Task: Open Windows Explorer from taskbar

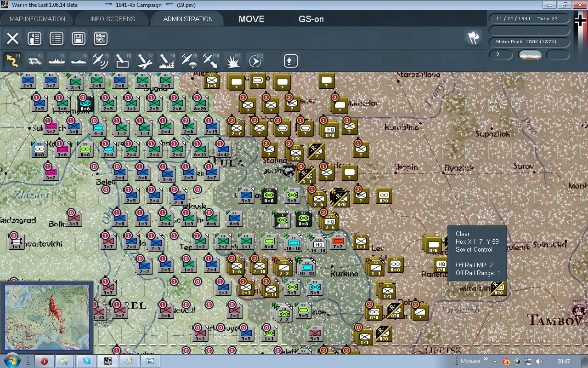Action: [64, 361]
